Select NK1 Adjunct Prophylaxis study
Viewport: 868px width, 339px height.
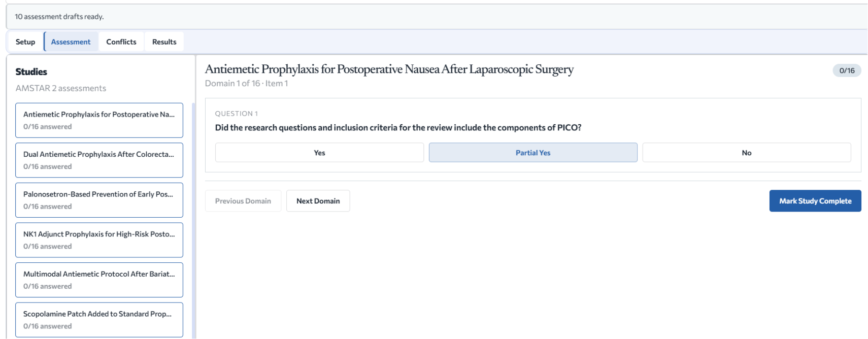click(x=99, y=240)
